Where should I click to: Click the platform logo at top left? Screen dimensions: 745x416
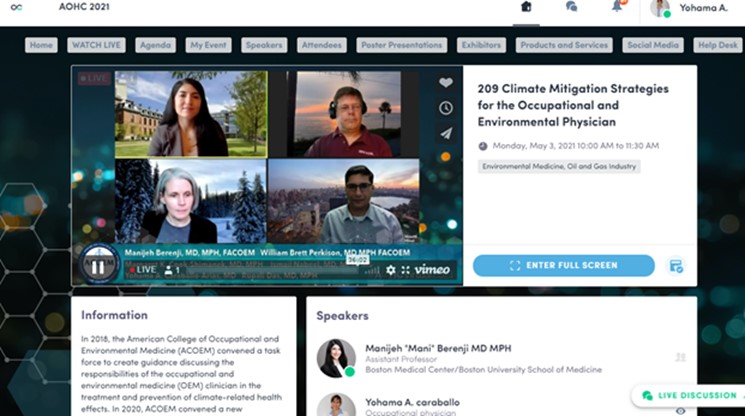pos(16,7)
